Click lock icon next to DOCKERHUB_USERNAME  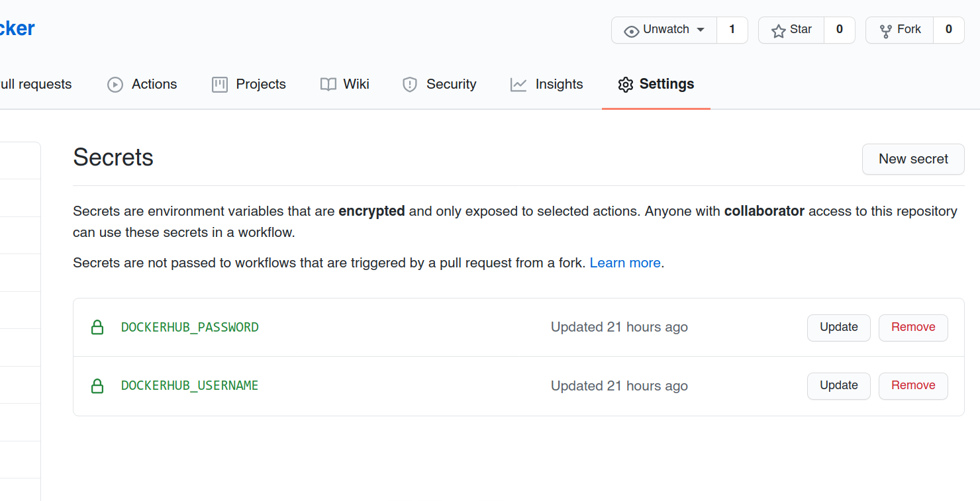pyautogui.click(x=97, y=386)
